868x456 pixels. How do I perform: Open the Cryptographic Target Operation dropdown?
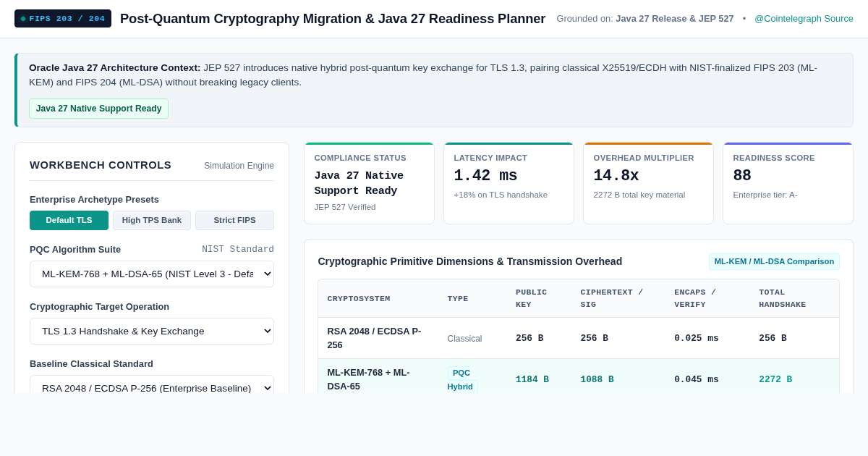[x=152, y=331]
